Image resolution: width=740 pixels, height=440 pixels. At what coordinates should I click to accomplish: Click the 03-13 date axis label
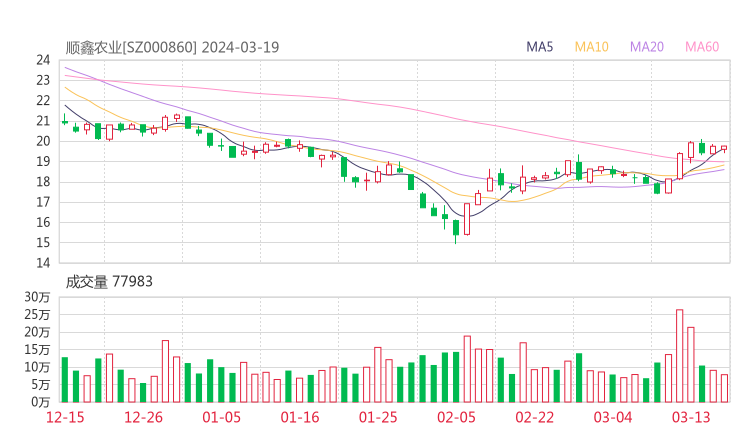[691, 417]
